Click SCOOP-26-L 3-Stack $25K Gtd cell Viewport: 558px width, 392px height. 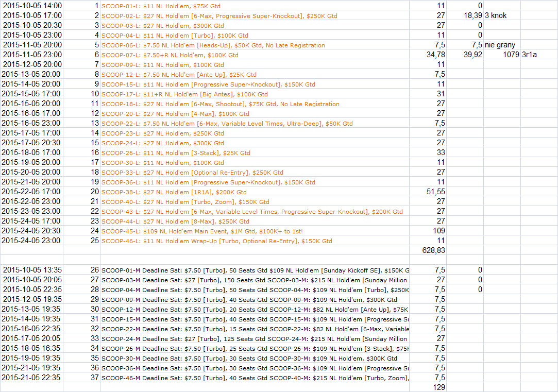tap(255, 152)
